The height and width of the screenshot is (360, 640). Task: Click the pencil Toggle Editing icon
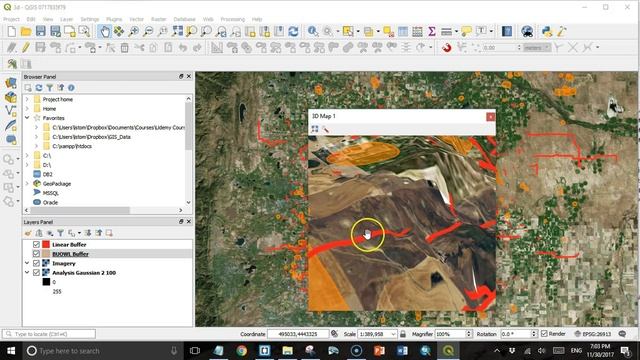coord(26,47)
